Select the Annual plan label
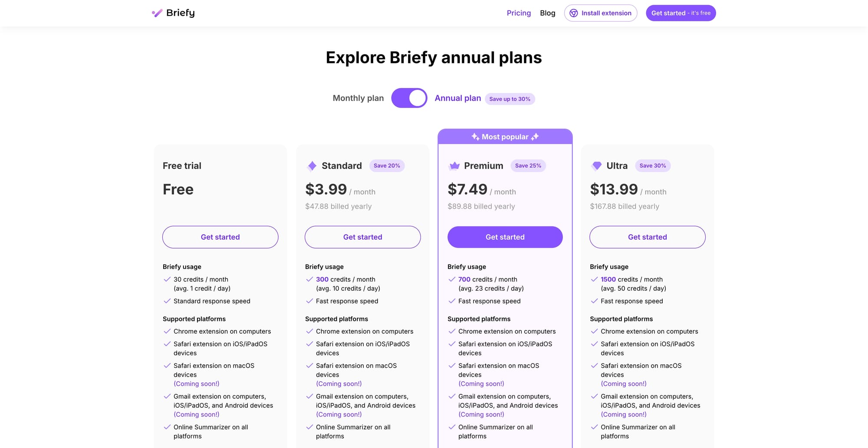Image resolution: width=868 pixels, height=448 pixels. pos(457,98)
